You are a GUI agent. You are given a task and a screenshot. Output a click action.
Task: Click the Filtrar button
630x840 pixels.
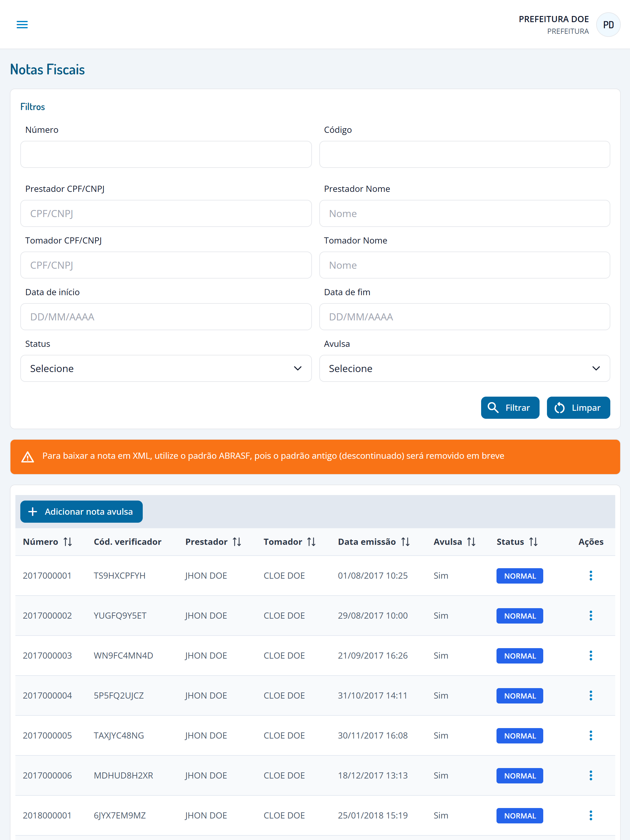pos(510,408)
